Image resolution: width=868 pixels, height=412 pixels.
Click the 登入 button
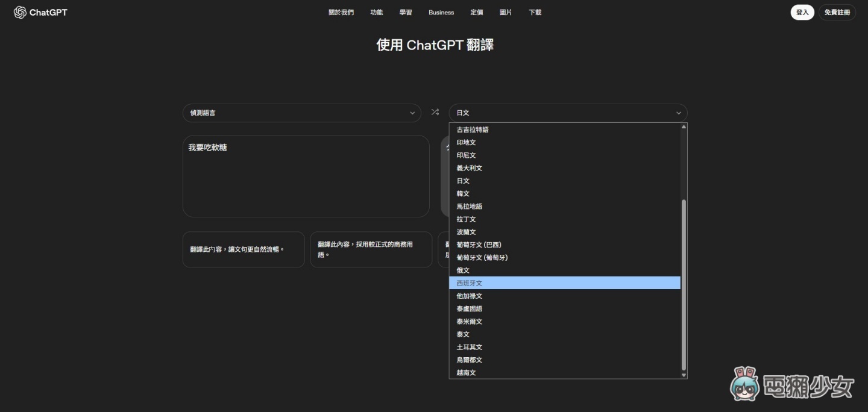(x=802, y=12)
